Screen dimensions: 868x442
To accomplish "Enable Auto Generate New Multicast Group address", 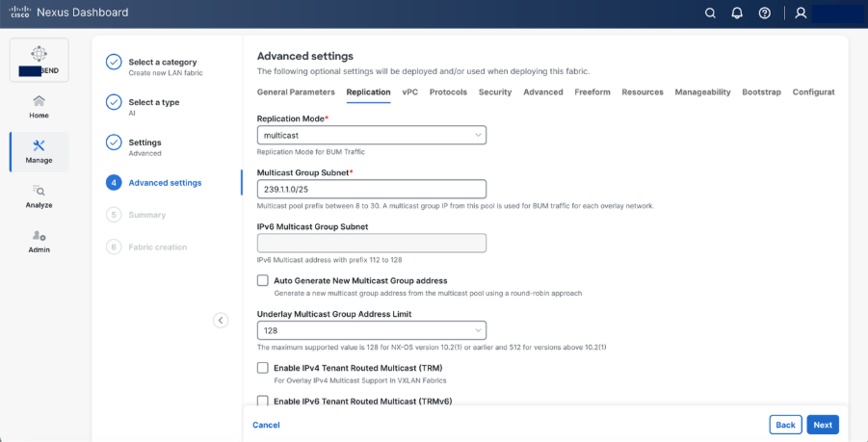I will pyautogui.click(x=263, y=280).
